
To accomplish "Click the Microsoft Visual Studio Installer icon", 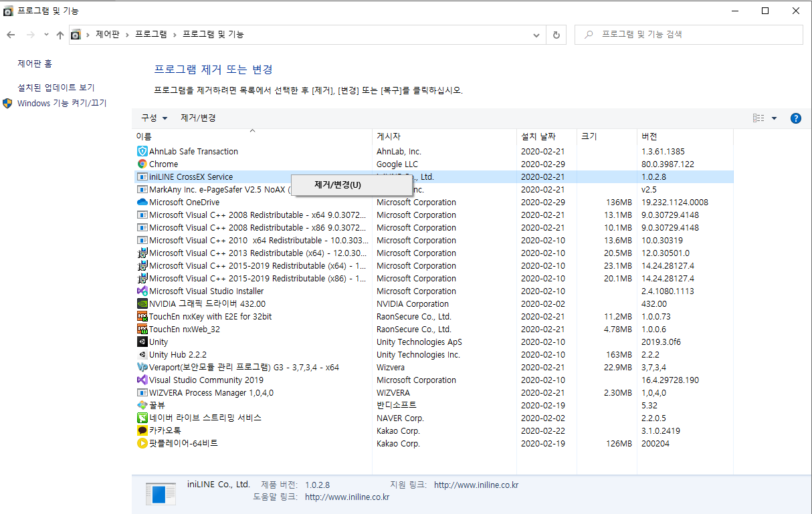I will click(142, 291).
